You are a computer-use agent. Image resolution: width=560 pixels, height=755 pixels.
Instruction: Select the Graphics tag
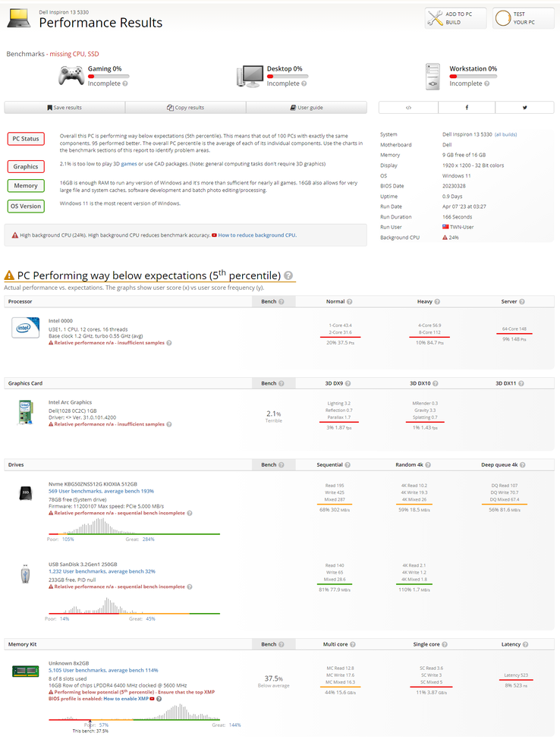point(26,167)
